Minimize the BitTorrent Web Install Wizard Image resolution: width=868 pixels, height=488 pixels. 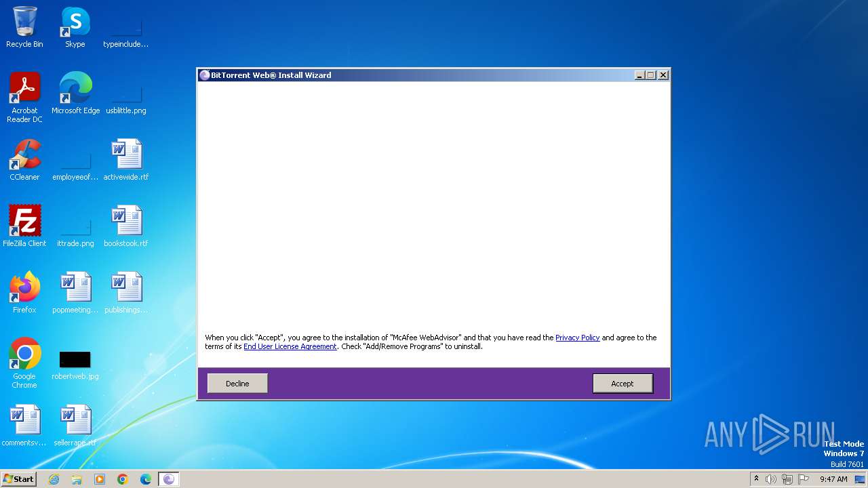click(639, 75)
